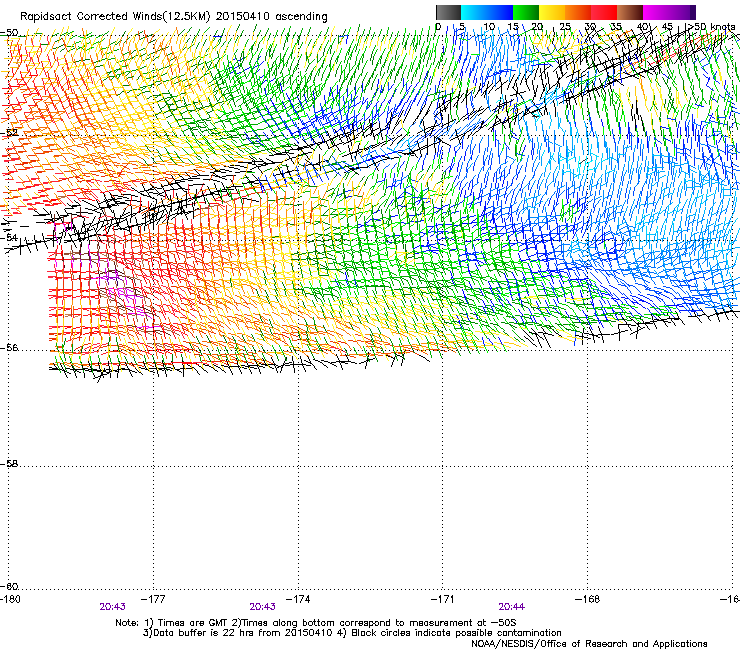740x650 pixels.
Task: Select the purple 45-50 knots legend swatch
Action: coord(682,12)
